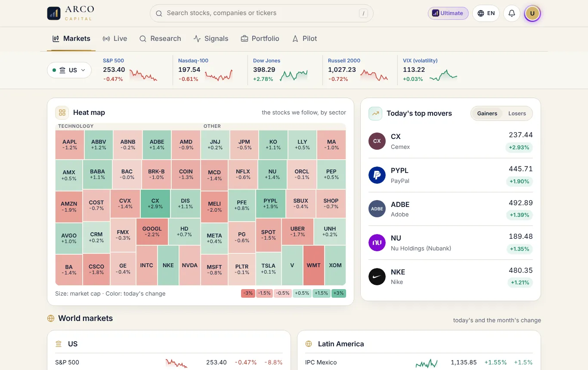Focus the stock search field
The width and height of the screenshot is (588, 370).
click(261, 13)
